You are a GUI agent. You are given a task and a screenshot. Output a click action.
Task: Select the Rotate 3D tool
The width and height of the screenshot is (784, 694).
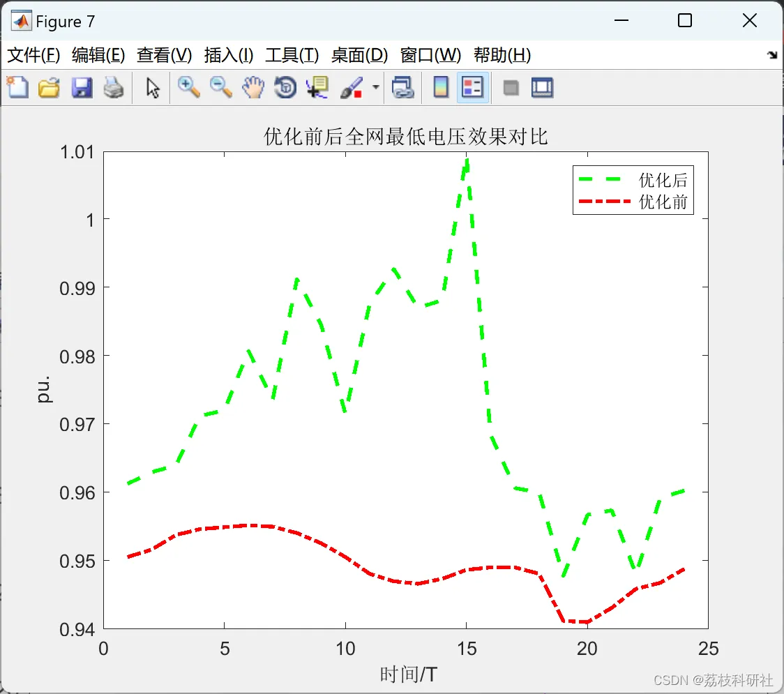(x=285, y=87)
